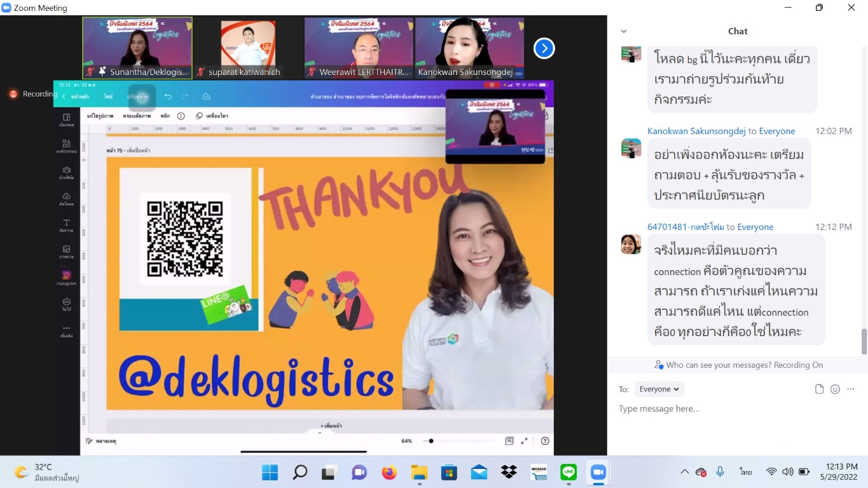Open the Windows Start button
The image size is (868, 488).
coord(270,472)
